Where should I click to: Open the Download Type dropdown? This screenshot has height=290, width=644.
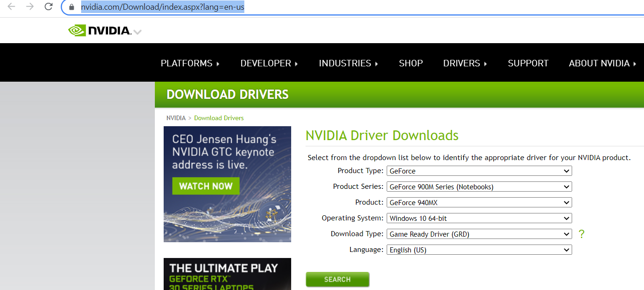click(x=479, y=234)
